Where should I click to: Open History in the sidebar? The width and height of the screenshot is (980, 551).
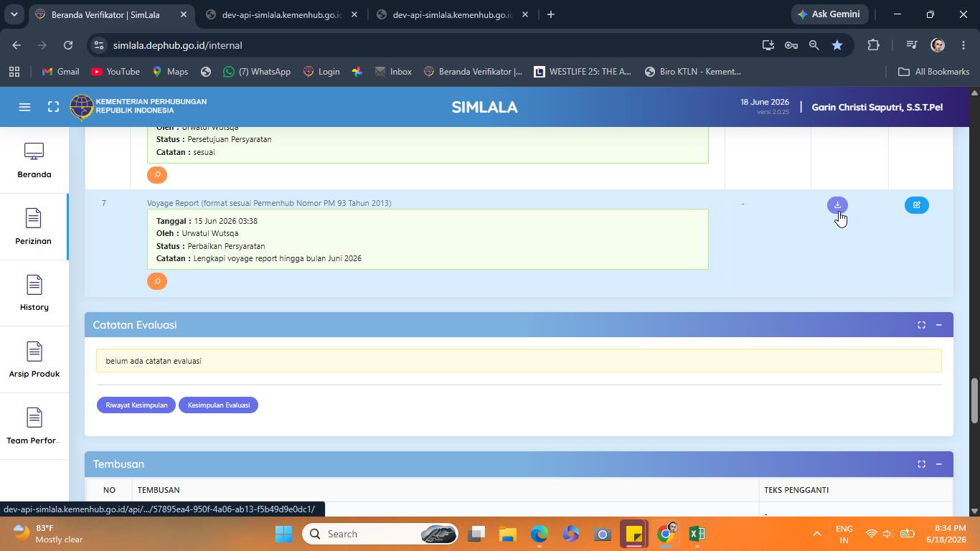click(34, 293)
